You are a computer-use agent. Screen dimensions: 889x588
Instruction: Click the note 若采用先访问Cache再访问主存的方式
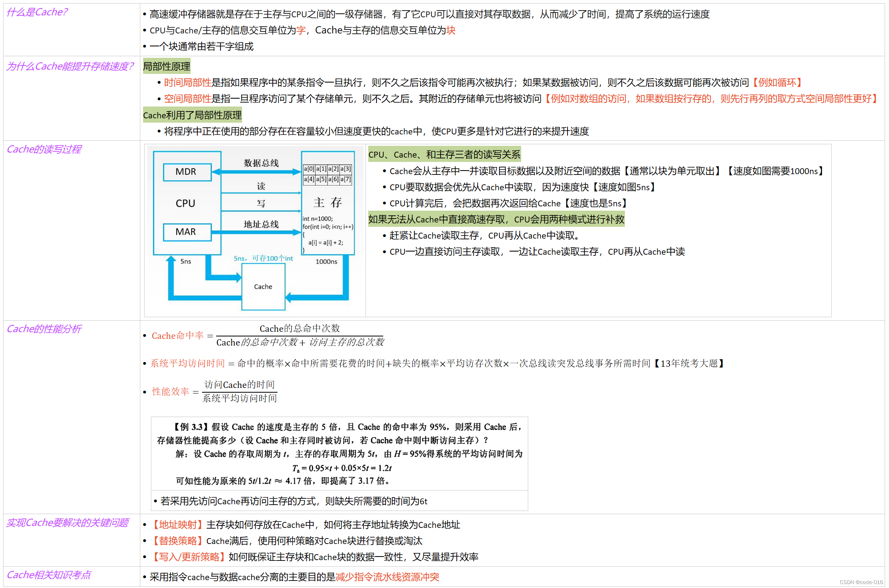tap(294, 501)
